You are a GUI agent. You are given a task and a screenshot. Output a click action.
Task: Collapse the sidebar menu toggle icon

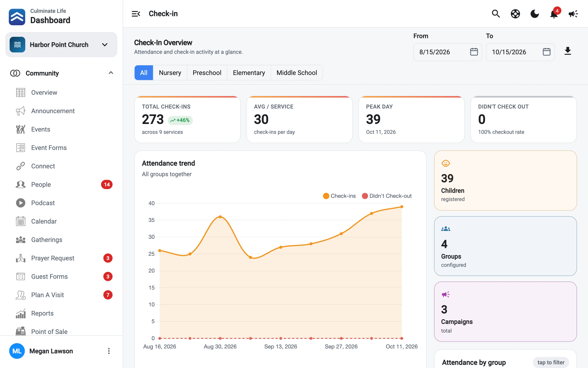(136, 14)
